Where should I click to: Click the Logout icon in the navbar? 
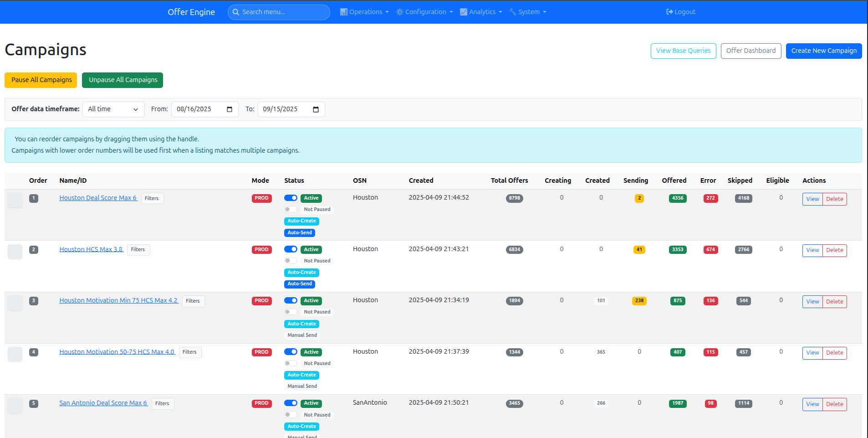(x=669, y=12)
